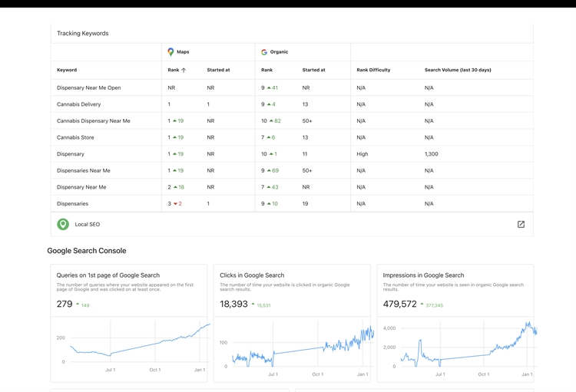Click the green Local SEO pin icon
The height and width of the screenshot is (392, 576).
pos(63,225)
